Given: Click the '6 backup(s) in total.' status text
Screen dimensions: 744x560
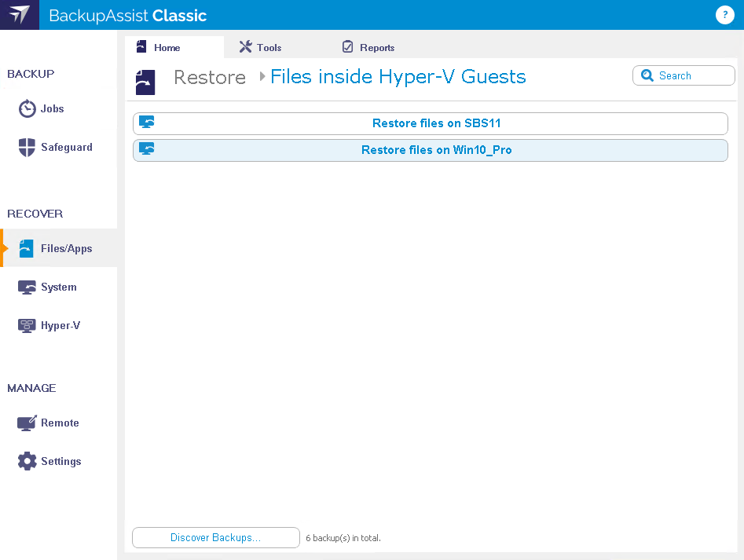Looking at the screenshot, I should point(343,538).
